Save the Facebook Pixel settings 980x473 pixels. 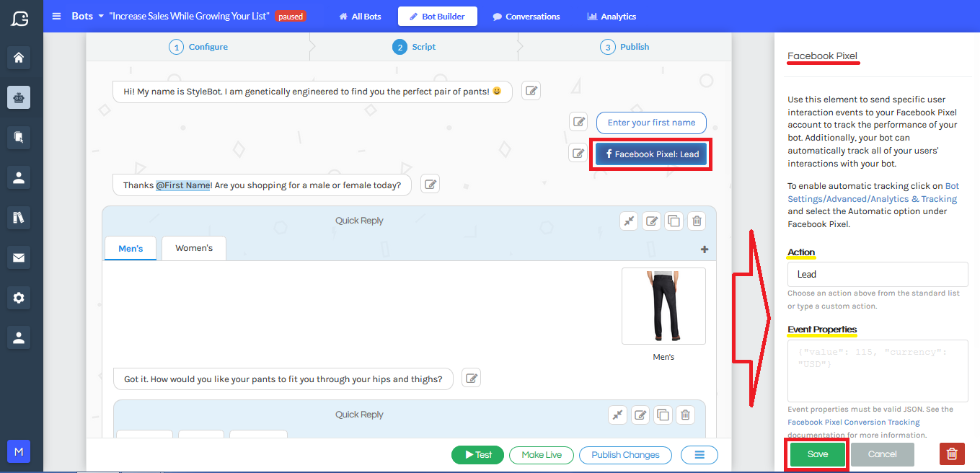(817, 454)
